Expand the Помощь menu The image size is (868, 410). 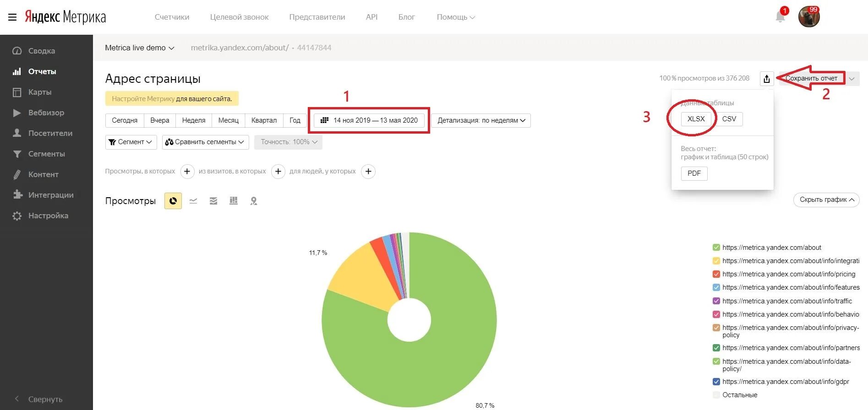456,17
